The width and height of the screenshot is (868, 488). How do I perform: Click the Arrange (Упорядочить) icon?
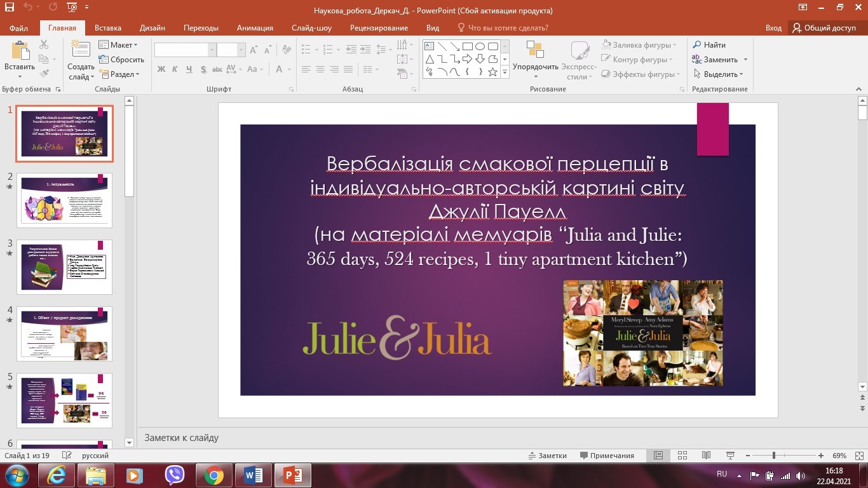tap(535, 50)
